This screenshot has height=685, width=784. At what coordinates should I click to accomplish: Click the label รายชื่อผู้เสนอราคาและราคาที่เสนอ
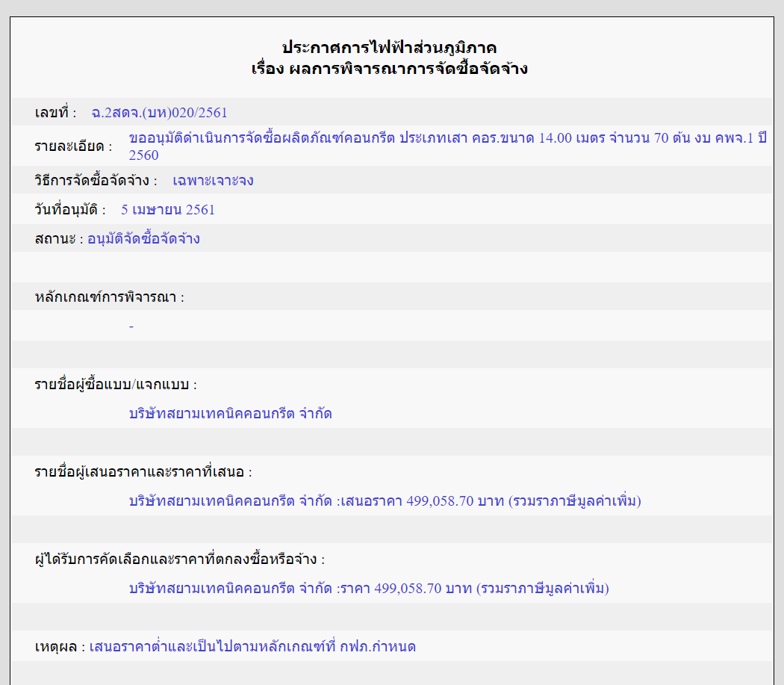143,472
